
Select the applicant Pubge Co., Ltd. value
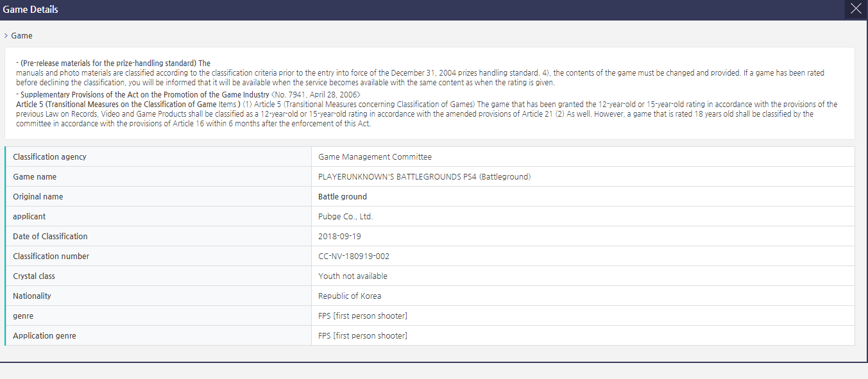pos(345,217)
